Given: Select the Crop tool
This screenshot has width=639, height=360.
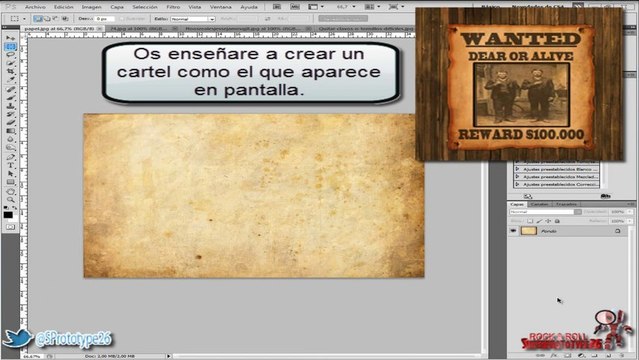Looking at the screenshot, I should point(10,71).
